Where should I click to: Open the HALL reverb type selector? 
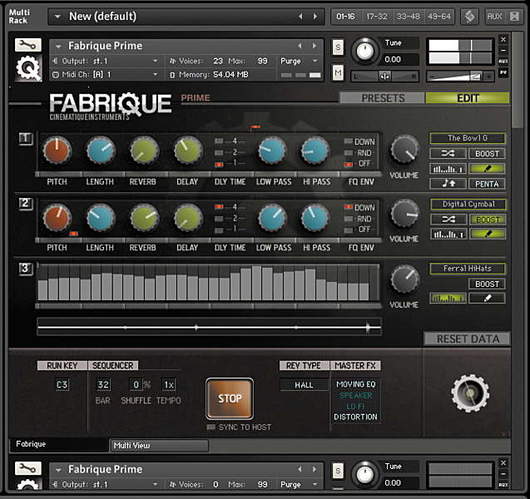[304, 385]
